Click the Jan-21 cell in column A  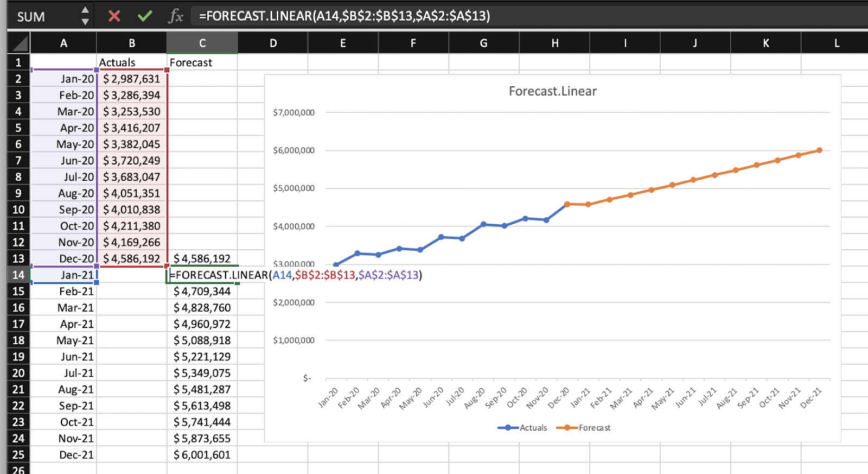tap(64, 275)
